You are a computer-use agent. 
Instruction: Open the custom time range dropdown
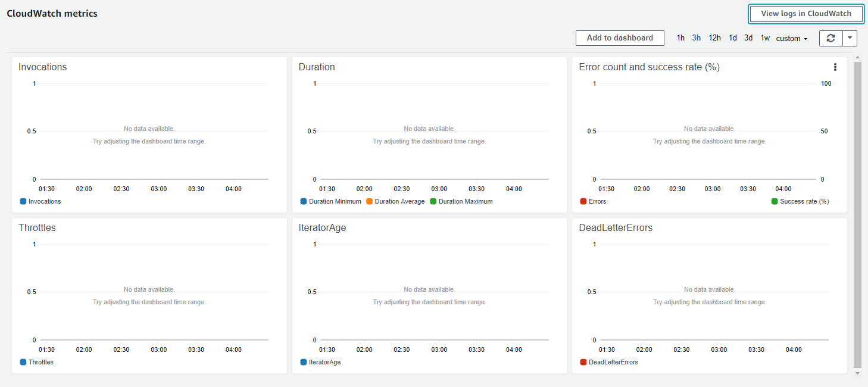[792, 38]
